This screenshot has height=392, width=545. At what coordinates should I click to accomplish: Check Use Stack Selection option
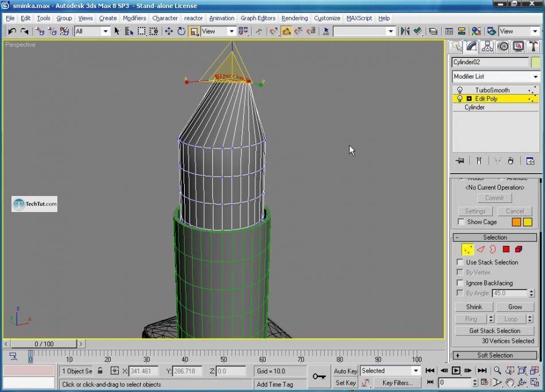(460, 262)
